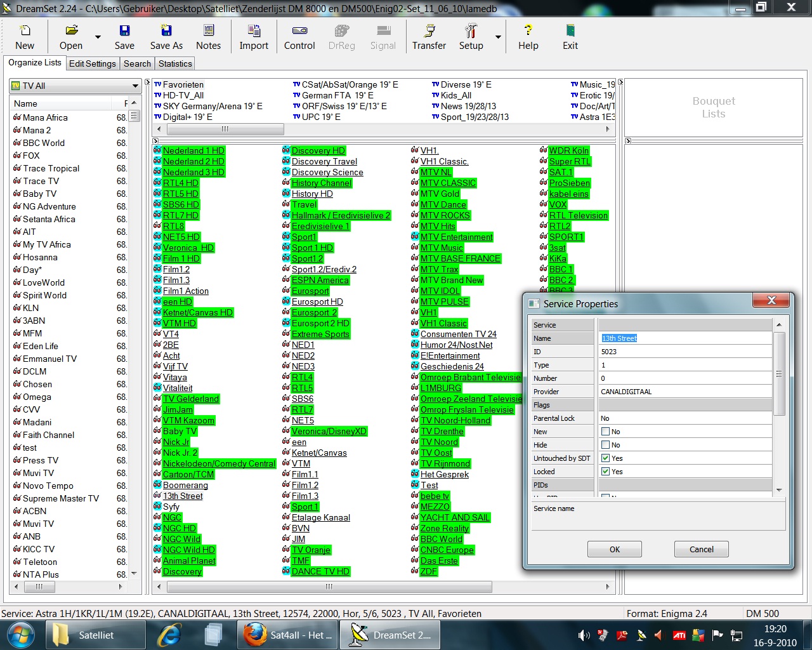Open the Control toolbar icon

[x=299, y=37]
